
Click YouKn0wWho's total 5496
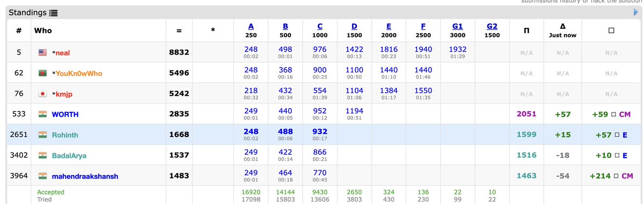pyautogui.click(x=179, y=73)
